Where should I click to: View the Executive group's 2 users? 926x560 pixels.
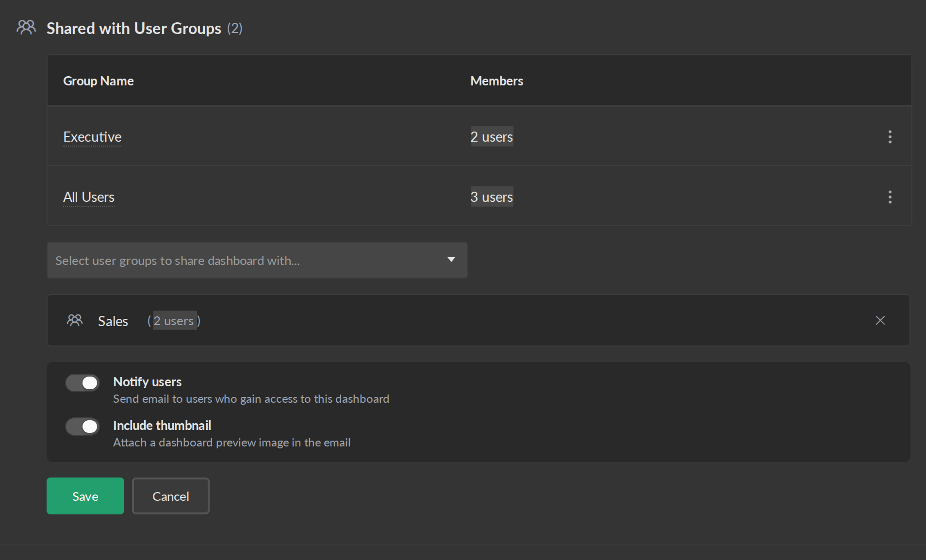tap(492, 137)
